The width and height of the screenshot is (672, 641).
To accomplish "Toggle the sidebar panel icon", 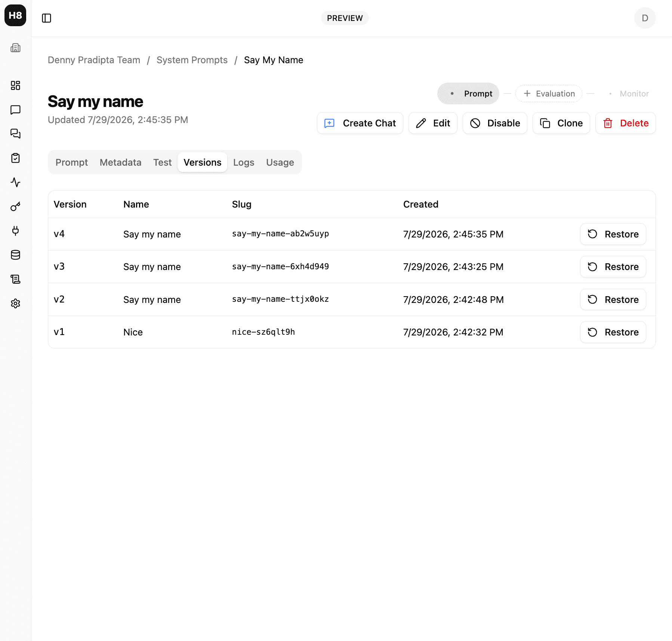I will (46, 18).
